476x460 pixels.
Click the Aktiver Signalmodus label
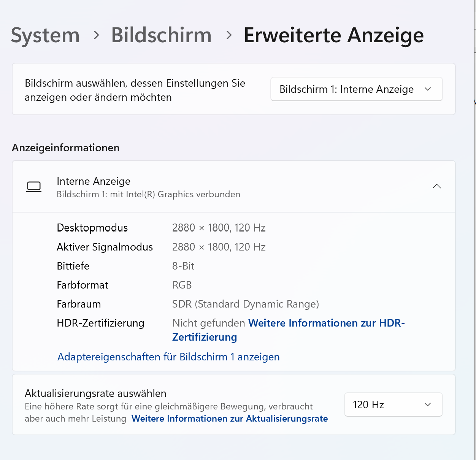[x=105, y=247]
